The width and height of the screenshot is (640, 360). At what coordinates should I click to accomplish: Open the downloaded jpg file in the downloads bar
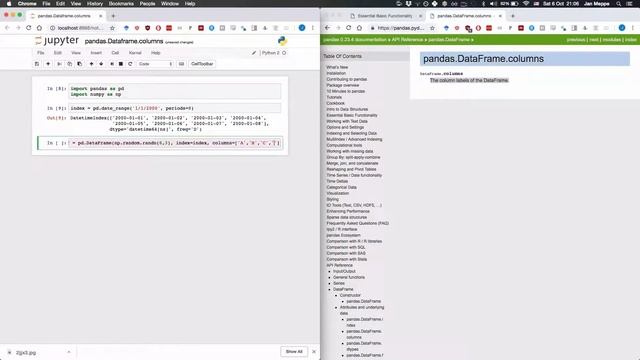(26, 352)
